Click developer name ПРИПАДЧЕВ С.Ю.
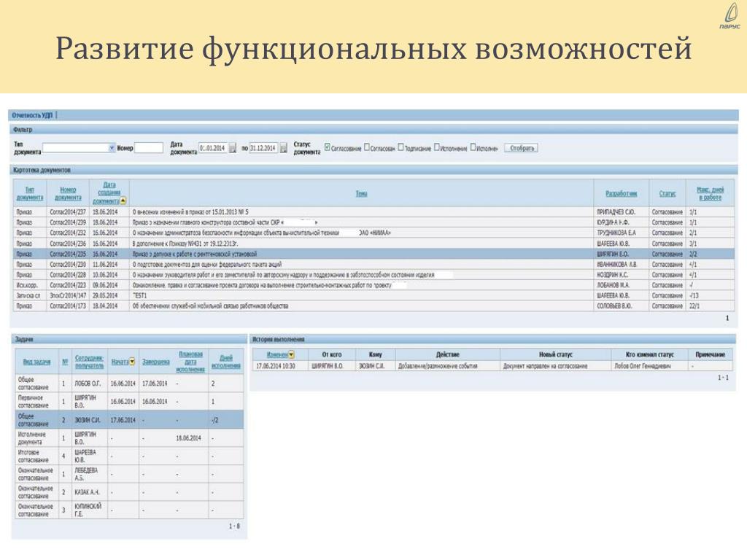This screenshot has width=747, height=560. click(616, 212)
